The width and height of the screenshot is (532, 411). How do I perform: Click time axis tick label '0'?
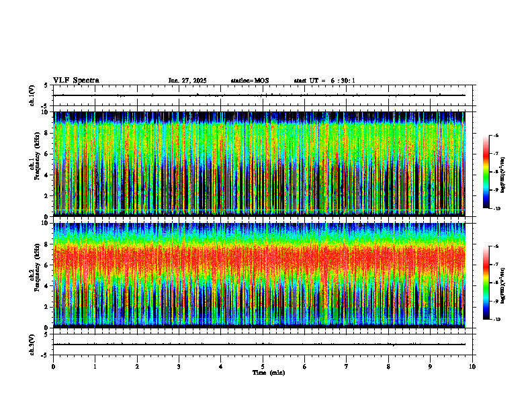[x=53, y=367]
